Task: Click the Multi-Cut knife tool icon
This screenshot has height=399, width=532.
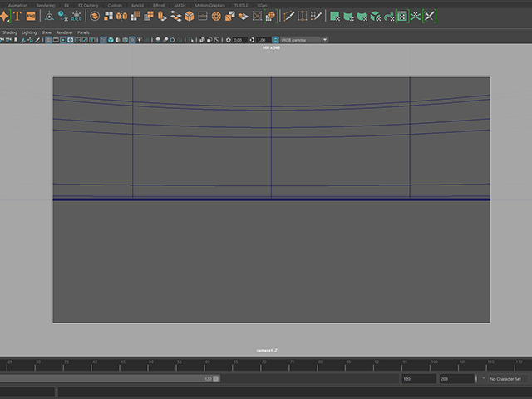Action: (x=288, y=16)
